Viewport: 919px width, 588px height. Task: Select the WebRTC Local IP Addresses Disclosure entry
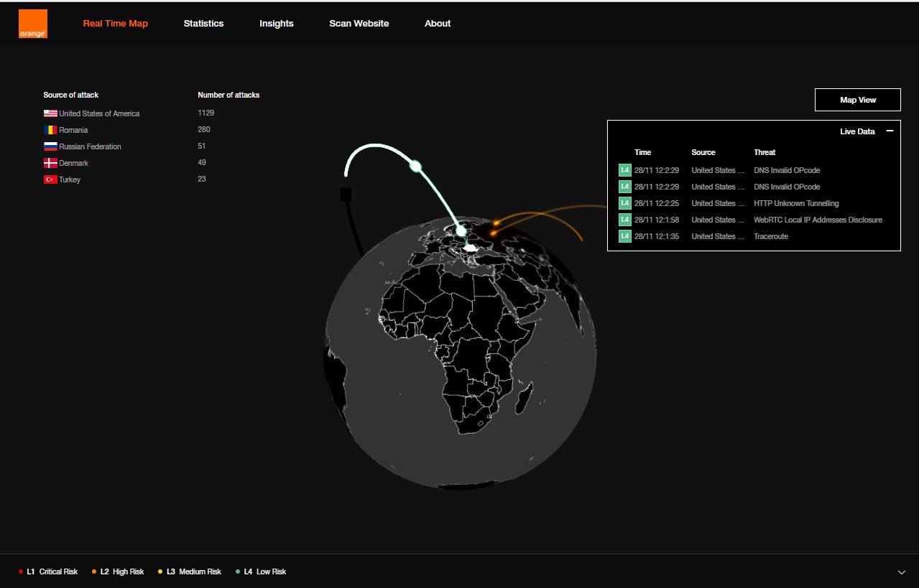(x=818, y=220)
